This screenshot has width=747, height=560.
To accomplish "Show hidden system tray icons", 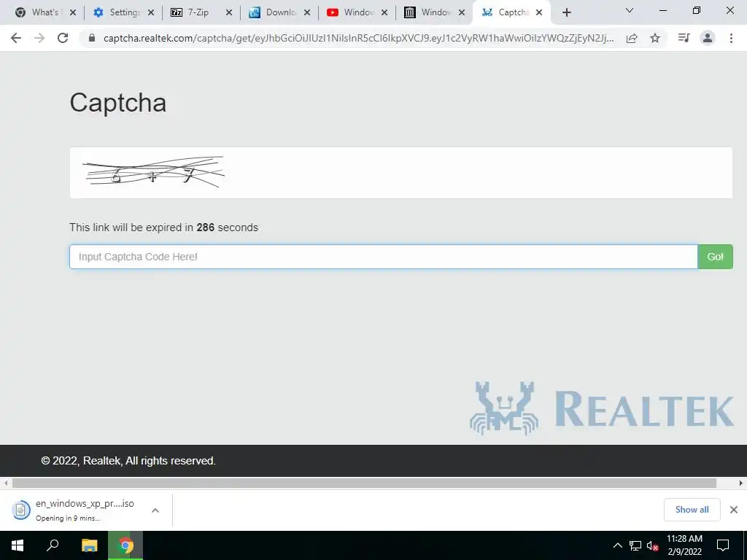I will point(617,545).
